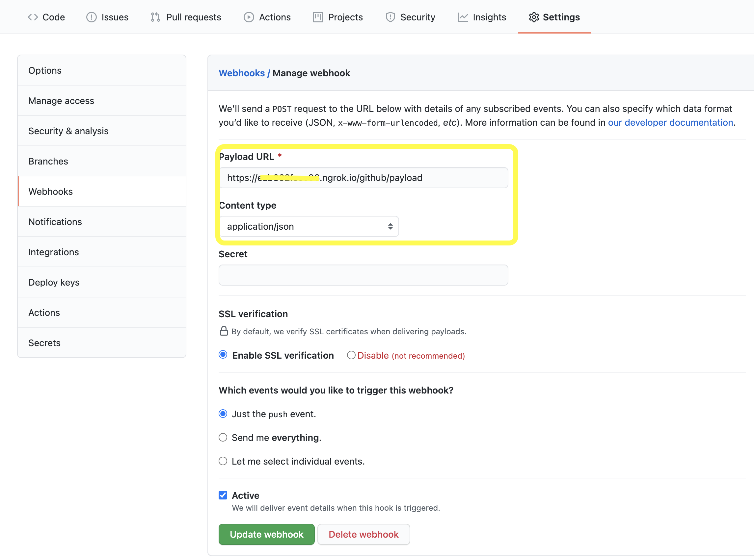Open Insights via the graph icon
This screenshot has height=560, width=754.
pos(463,17)
